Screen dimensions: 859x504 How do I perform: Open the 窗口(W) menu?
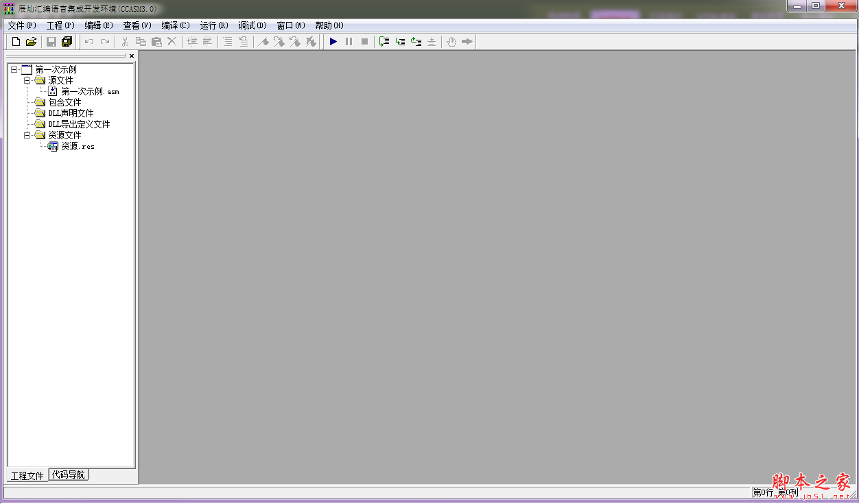291,25
